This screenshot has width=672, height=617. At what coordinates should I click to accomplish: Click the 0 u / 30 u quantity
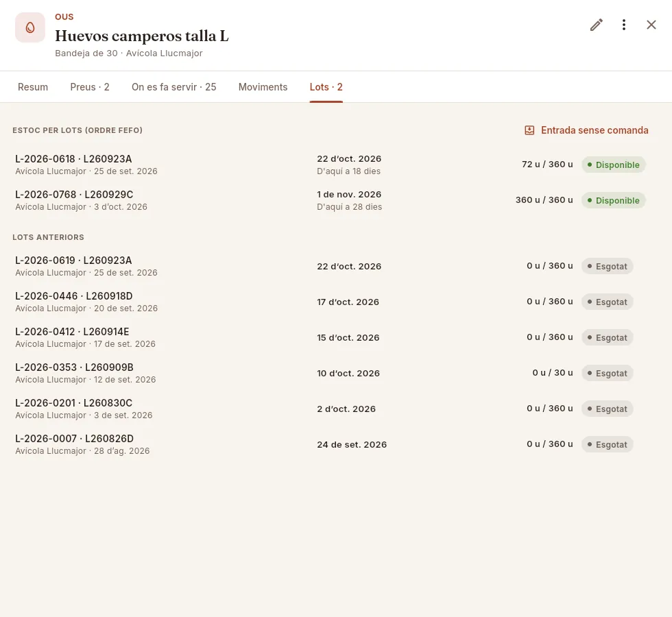pyautogui.click(x=553, y=373)
